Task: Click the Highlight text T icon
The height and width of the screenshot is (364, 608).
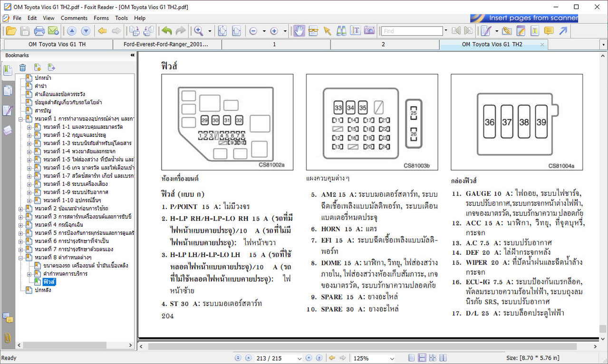Action: coord(535,31)
